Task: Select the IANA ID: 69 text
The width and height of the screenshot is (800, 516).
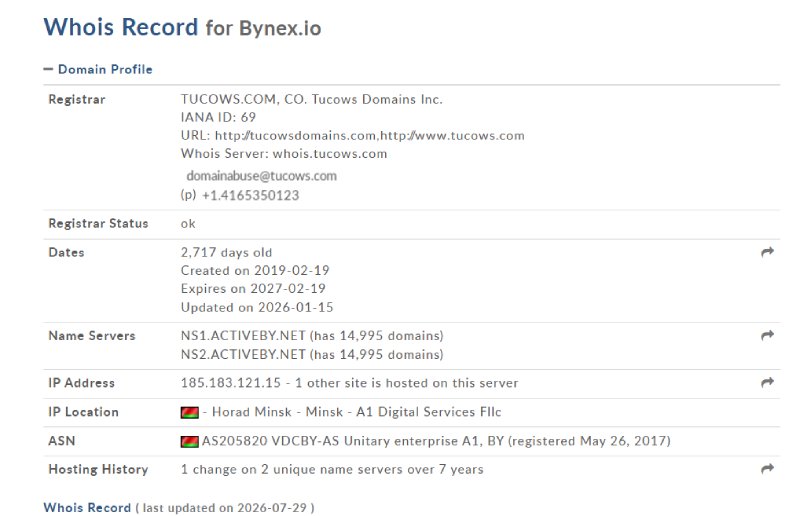Action: pyautogui.click(x=218, y=117)
